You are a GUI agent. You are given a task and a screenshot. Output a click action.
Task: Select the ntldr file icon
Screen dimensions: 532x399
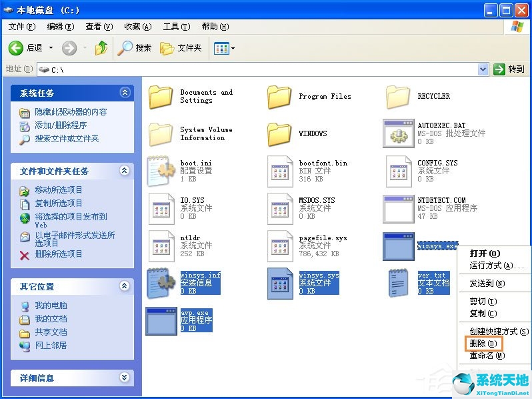(161, 246)
